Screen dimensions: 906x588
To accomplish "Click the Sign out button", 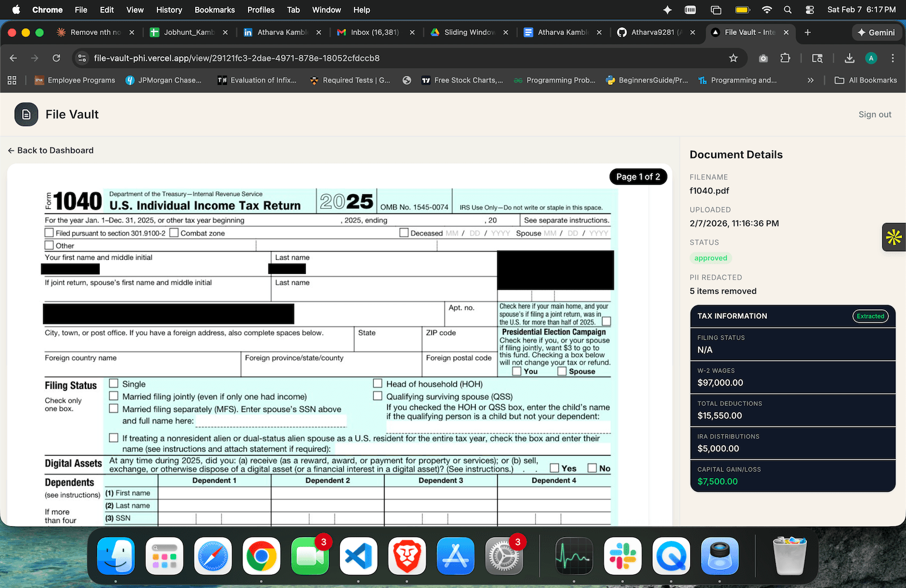I will pyautogui.click(x=874, y=114).
